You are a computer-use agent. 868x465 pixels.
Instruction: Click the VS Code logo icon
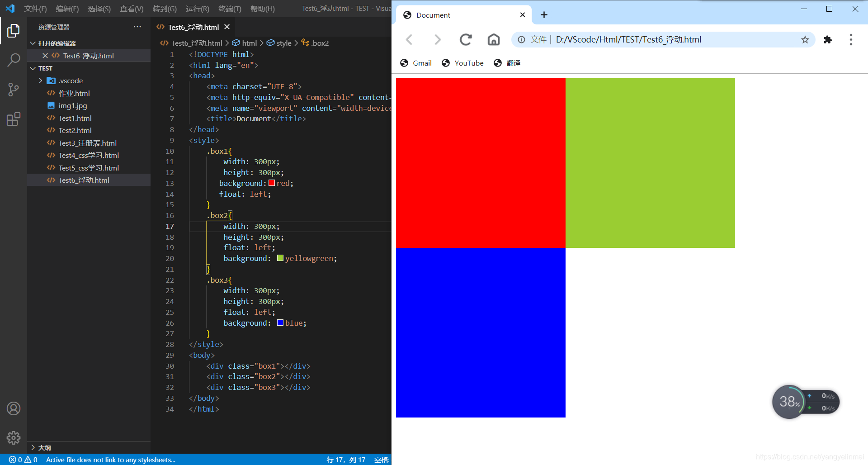[x=10, y=9]
